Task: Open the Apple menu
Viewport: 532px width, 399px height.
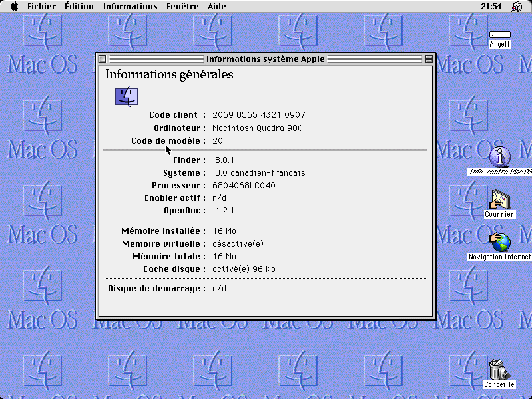Action: [x=13, y=7]
